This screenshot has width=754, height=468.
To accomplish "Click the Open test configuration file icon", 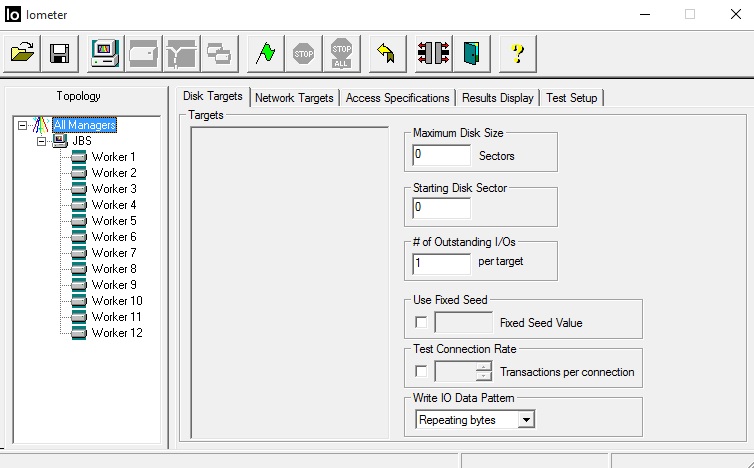I will (x=23, y=53).
